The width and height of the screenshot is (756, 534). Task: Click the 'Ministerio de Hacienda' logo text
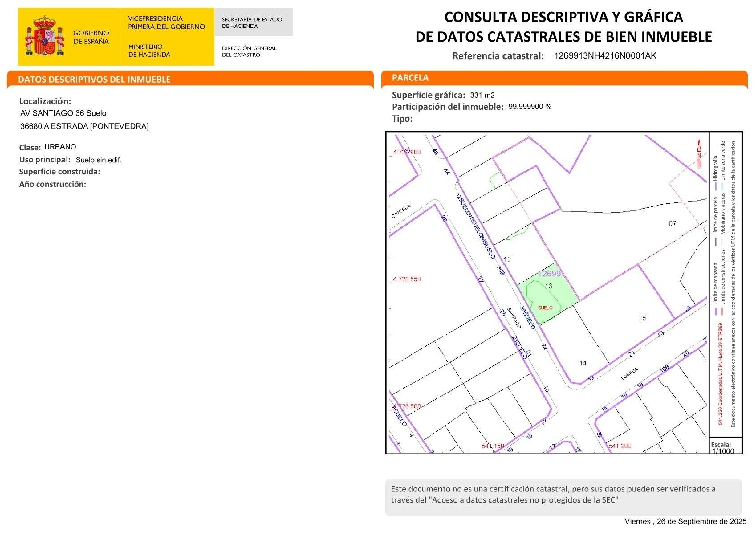coord(149,50)
